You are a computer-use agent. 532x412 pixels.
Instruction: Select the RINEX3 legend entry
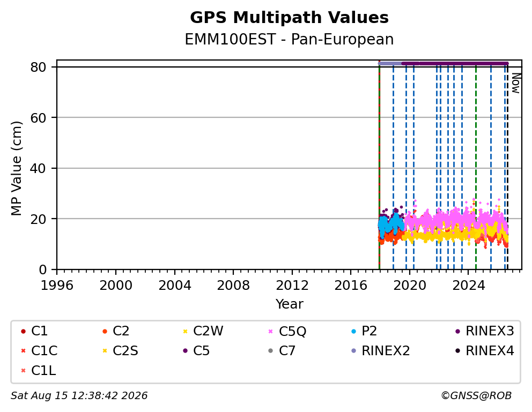[485, 331]
